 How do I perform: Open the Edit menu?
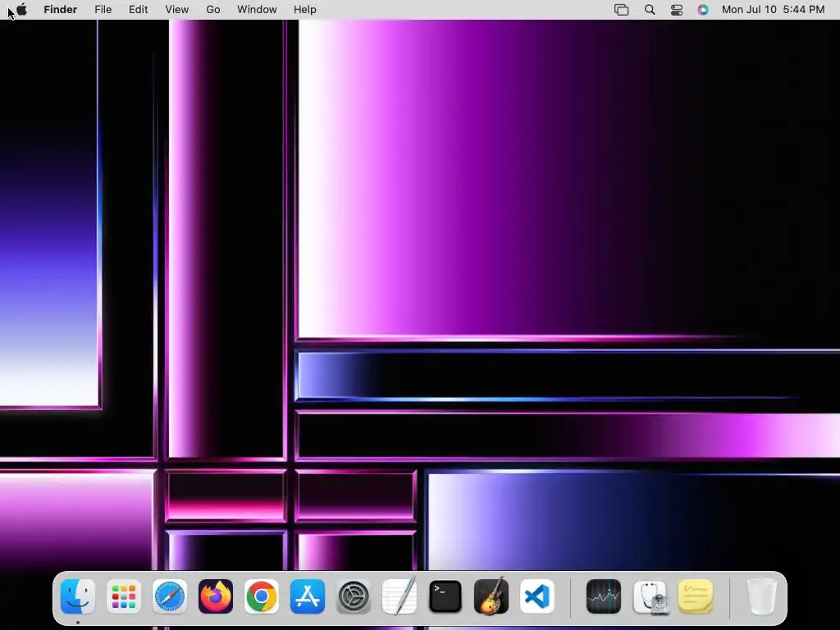(x=138, y=10)
